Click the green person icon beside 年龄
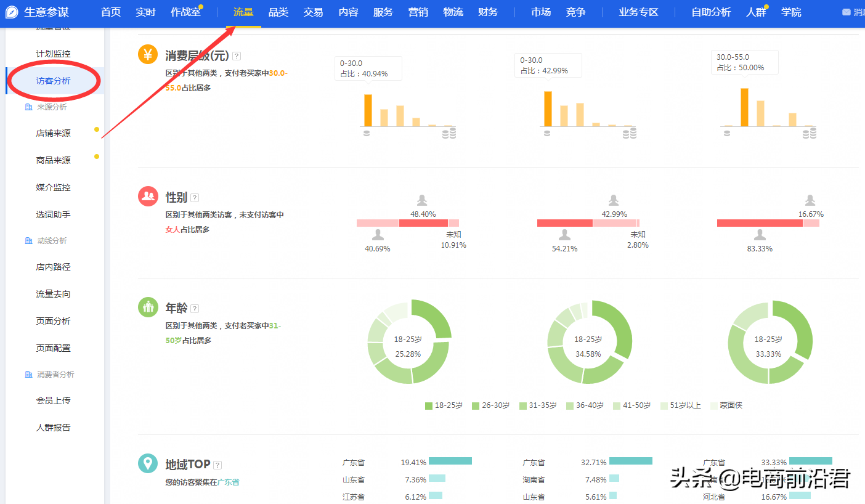865x504 pixels. tap(147, 307)
